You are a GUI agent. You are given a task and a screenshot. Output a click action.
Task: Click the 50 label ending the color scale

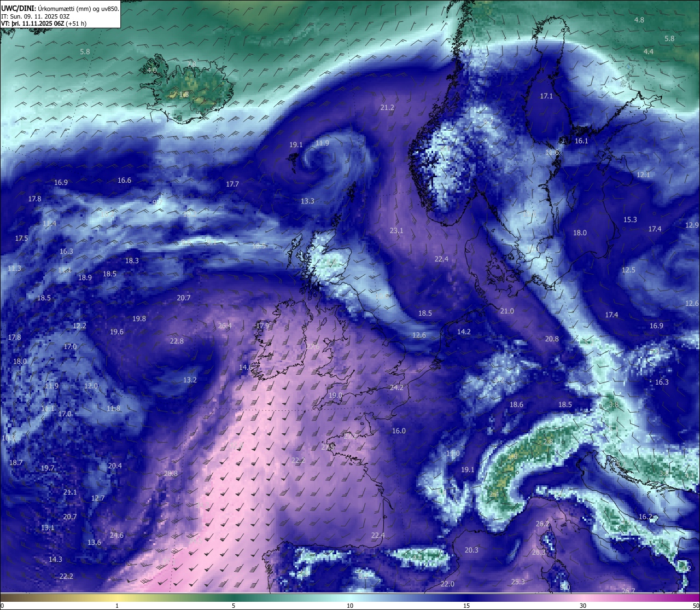[696, 606]
